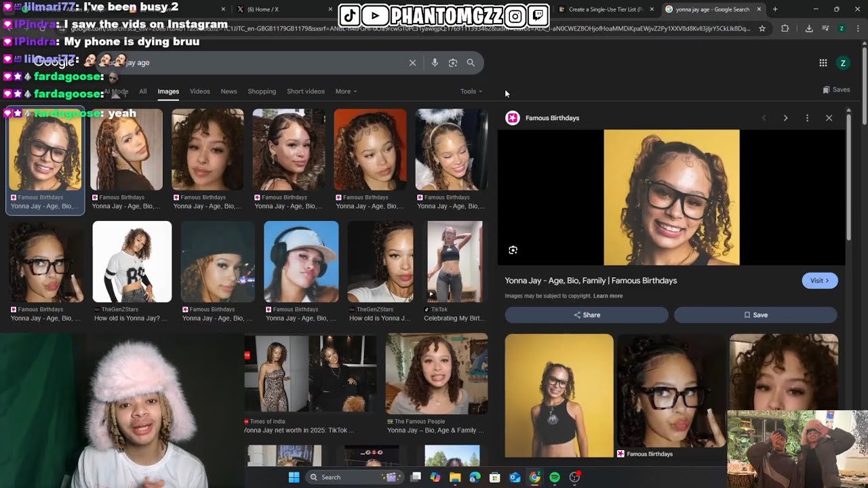The width and height of the screenshot is (868, 488).
Task: Open the Google account avatar Z
Action: tap(843, 63)
